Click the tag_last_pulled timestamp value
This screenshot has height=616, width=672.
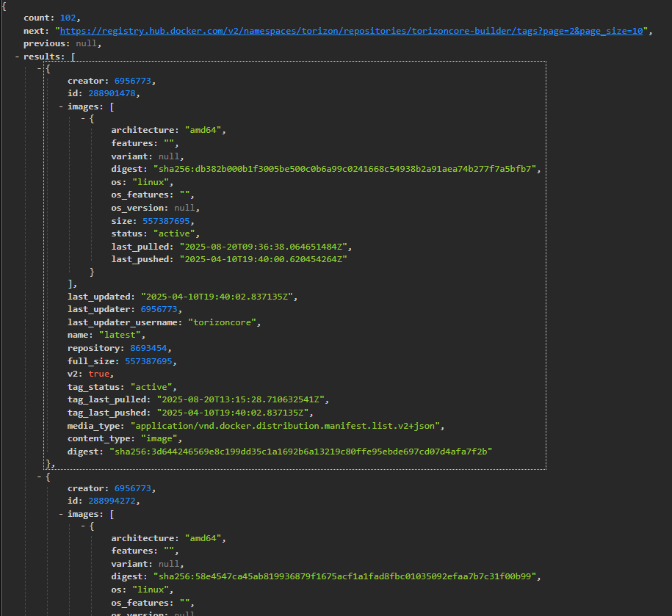coord(242,400)
